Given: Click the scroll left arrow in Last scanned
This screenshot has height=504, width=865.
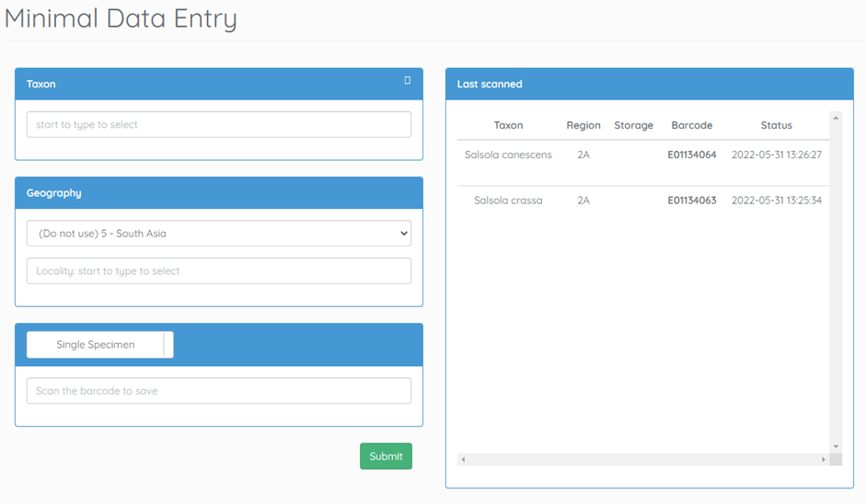Looking at the screenshot, I should 463,459.
